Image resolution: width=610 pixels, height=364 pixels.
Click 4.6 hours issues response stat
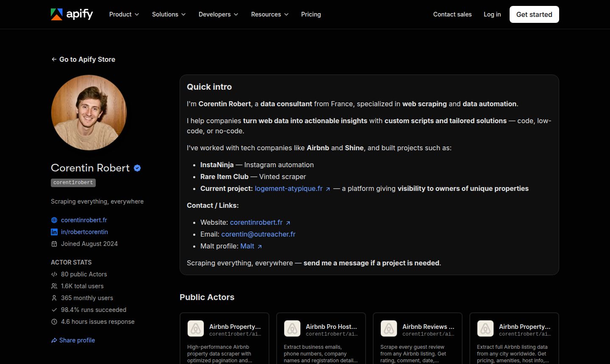(x=98, y=322)
